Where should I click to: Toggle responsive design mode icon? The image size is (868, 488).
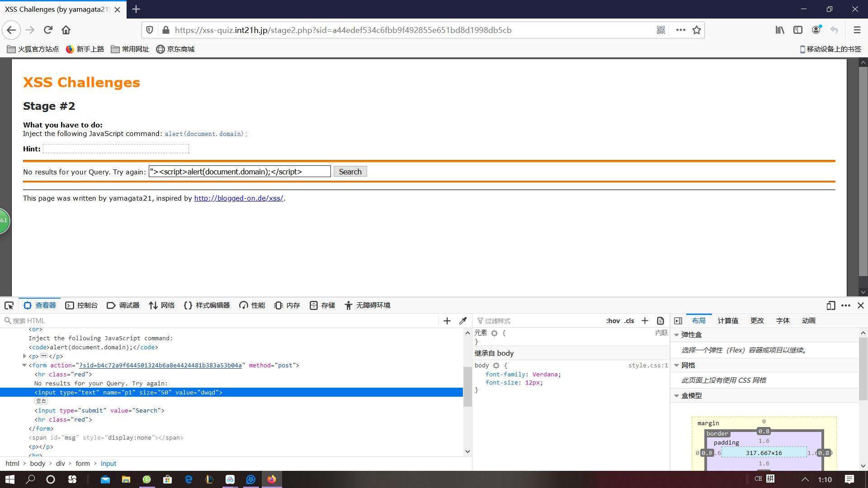tap(830, 305)
